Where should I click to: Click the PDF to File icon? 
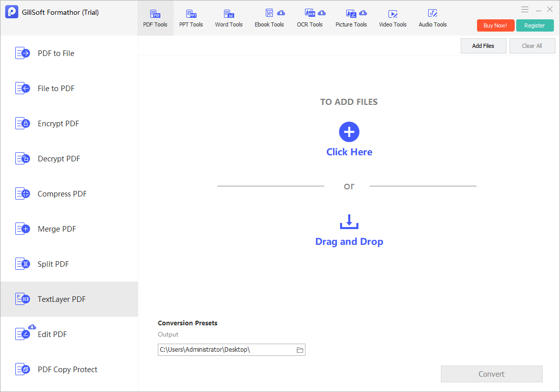[22, 53]
